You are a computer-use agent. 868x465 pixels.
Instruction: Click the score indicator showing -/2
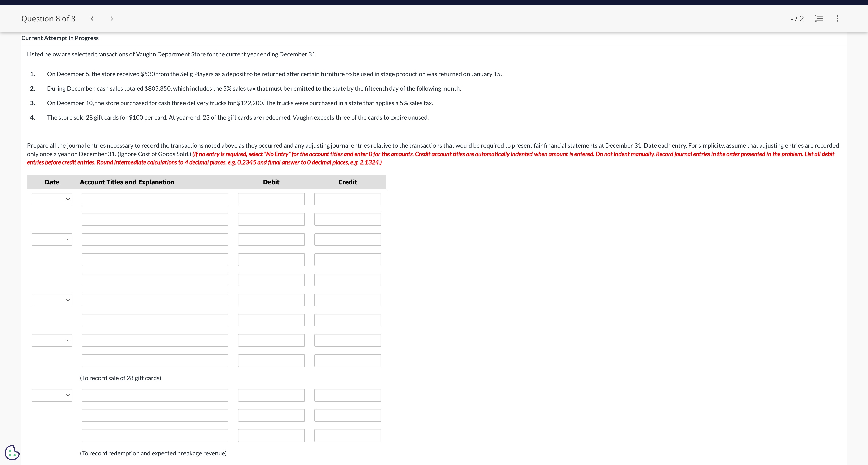coord(797,19)
